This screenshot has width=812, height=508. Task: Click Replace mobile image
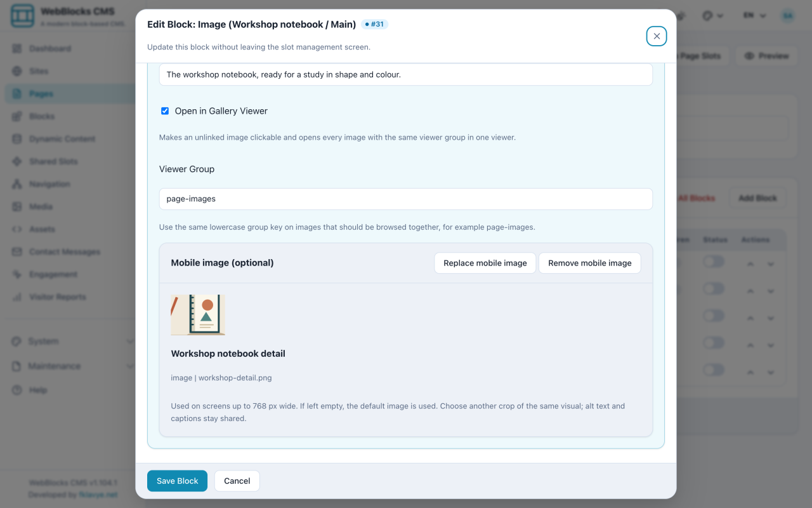pyautogui.click(x=485, y=263)
